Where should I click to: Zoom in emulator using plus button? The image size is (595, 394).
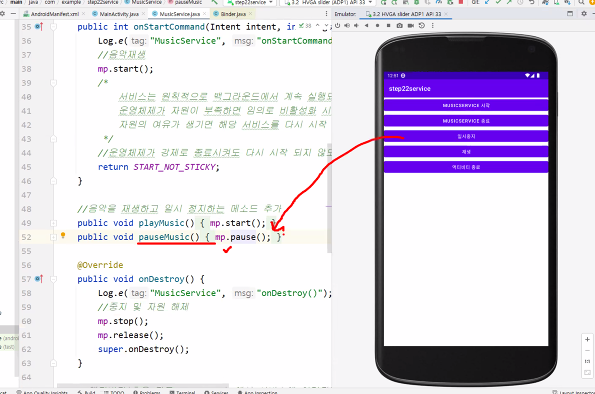point(587,339)
